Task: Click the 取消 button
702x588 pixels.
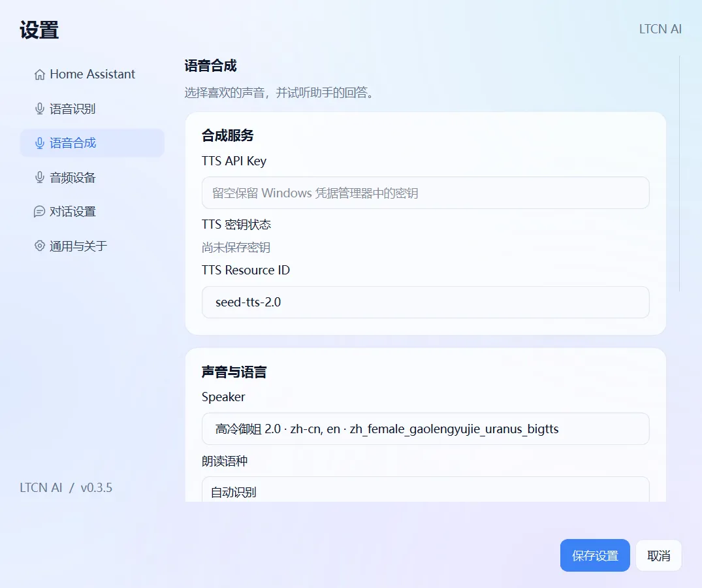Action: pos(658,555)
